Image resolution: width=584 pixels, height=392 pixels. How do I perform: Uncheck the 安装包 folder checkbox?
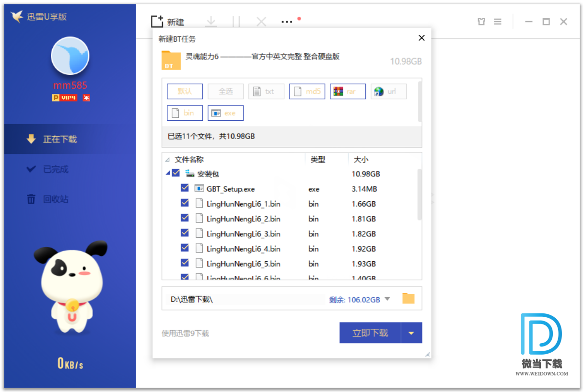pos(175,173)
